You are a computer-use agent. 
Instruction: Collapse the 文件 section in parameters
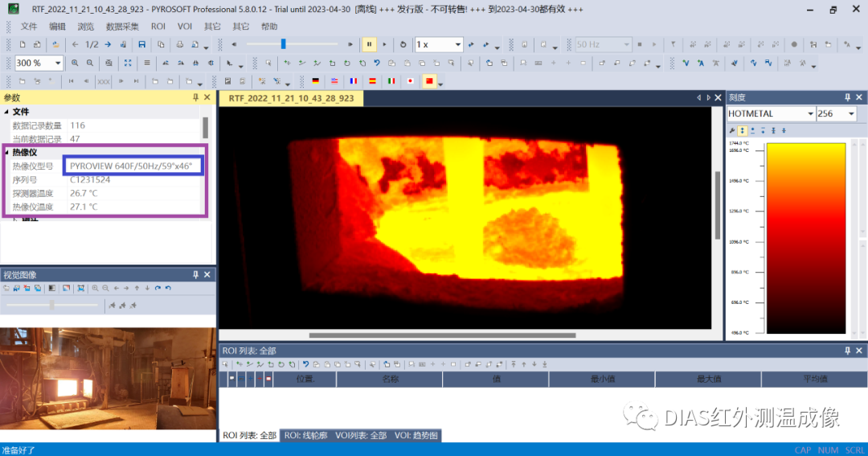pyautogui.click(x=6, y=112)
